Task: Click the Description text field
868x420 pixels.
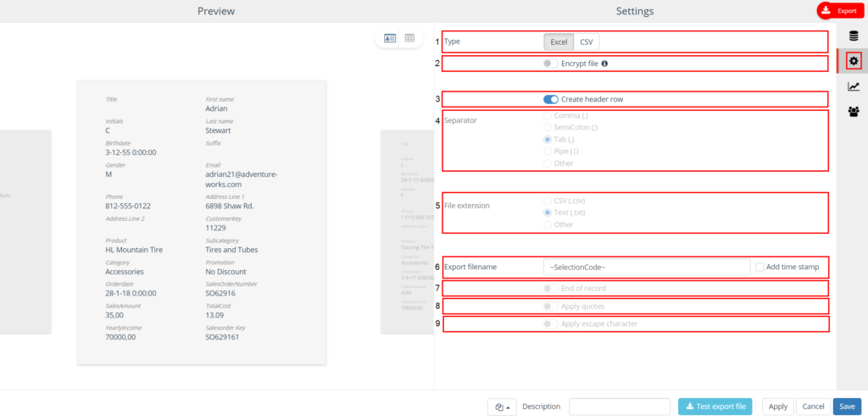Action: pos(620,406)
